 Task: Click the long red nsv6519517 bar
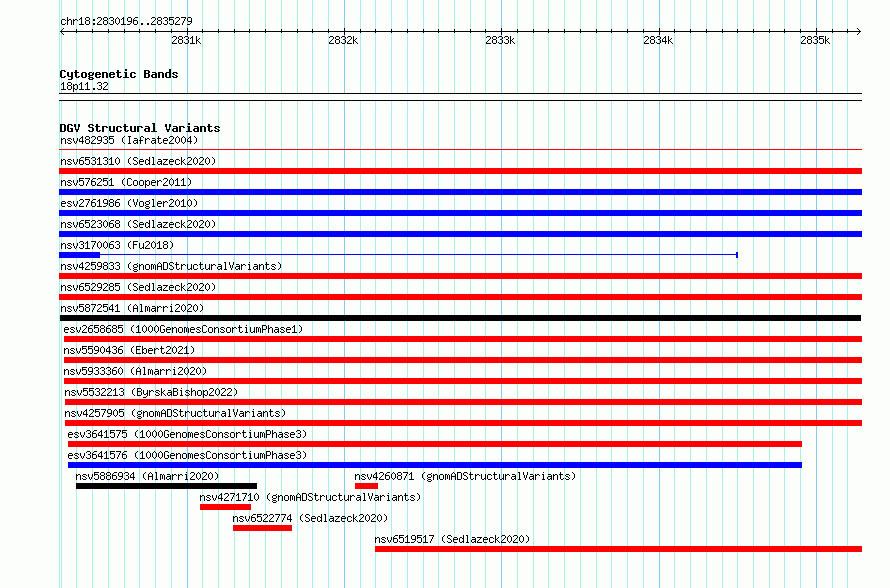pyautogui.click(x=618, y=549)
